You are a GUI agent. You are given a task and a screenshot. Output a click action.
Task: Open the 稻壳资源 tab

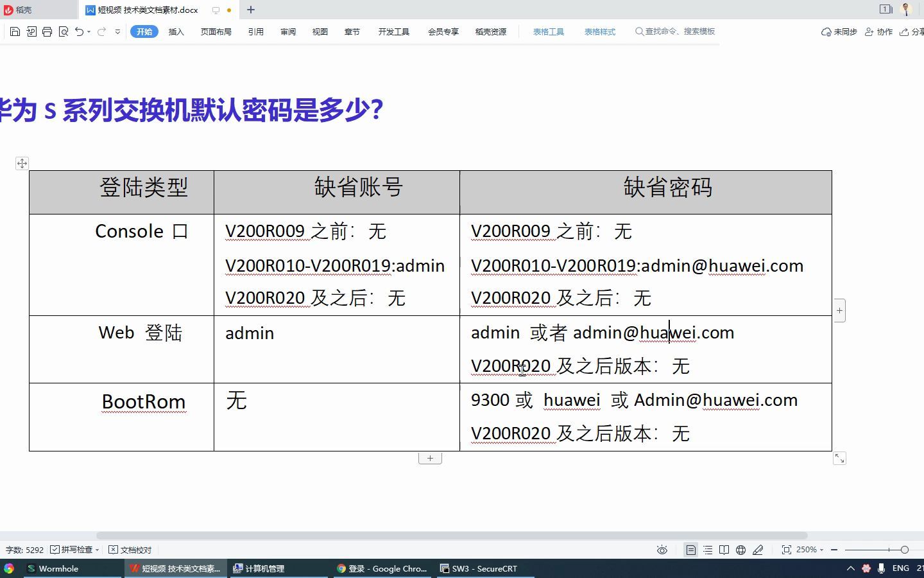coord(491,31)
